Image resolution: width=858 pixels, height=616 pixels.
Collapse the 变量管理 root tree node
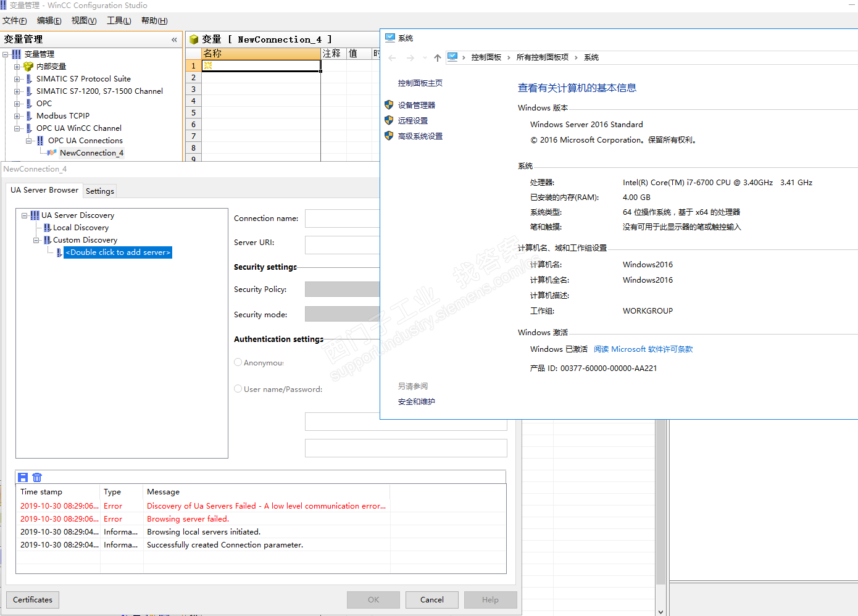[x=6, y=54]
